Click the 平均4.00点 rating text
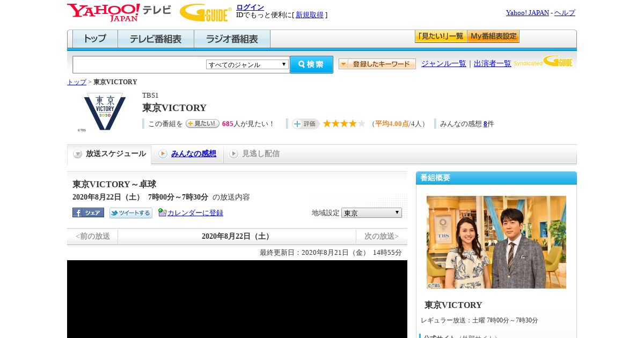Viewport: 644px width, 338px height. 392,124
